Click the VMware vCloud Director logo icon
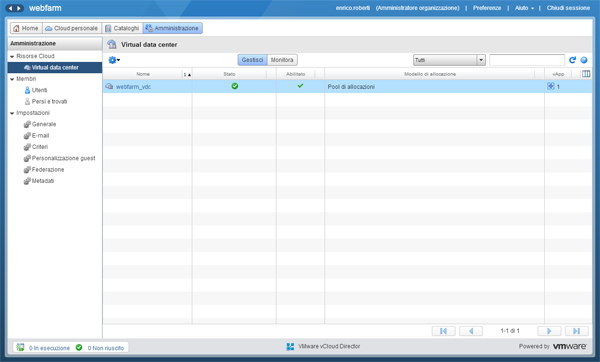This screenshot has width=600, height=362. pyautogui.click(x=290, y=347)
